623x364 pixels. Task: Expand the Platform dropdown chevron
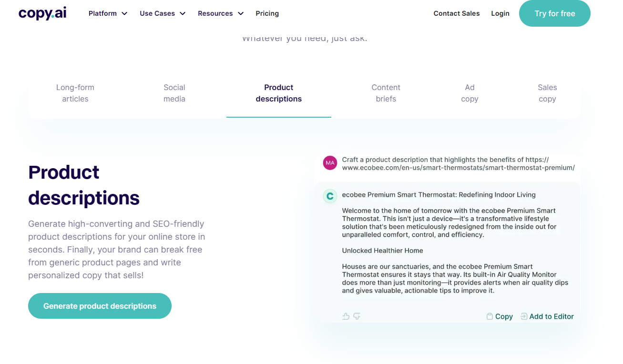tap(124, 14)
